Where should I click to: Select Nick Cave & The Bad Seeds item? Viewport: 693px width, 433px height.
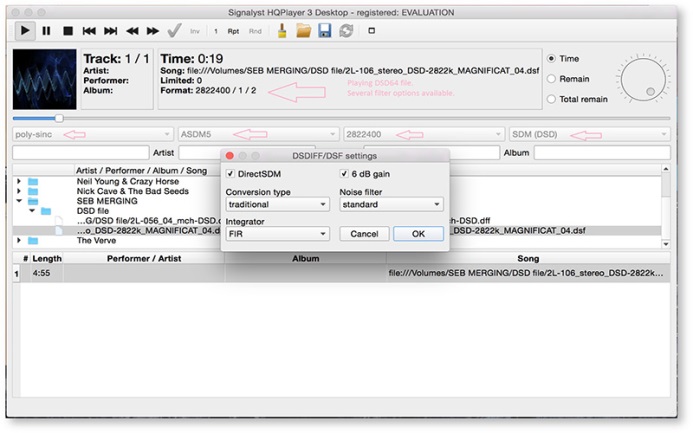tap(133, 191)
